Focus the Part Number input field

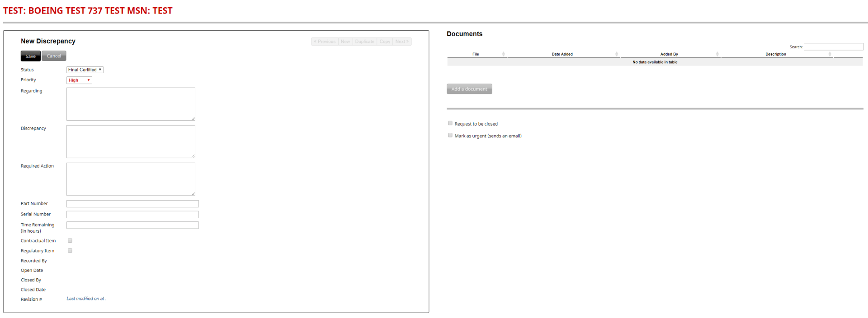132,204
